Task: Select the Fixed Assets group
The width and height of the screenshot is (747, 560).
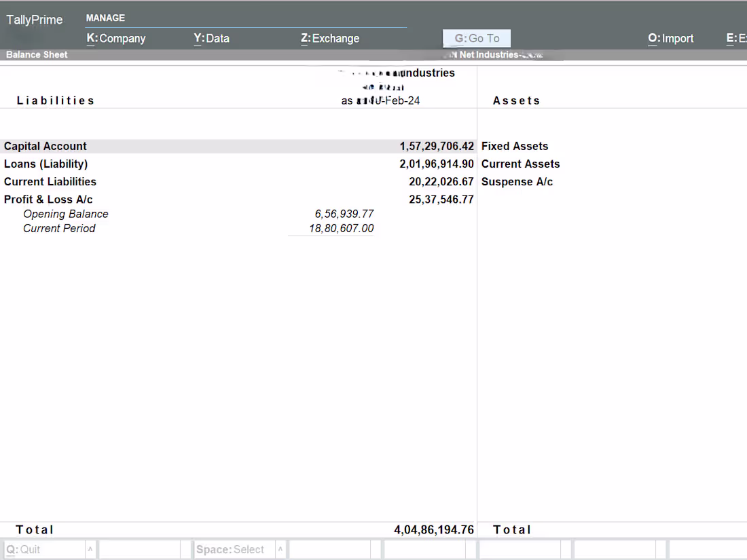Action: coord(515,146)
